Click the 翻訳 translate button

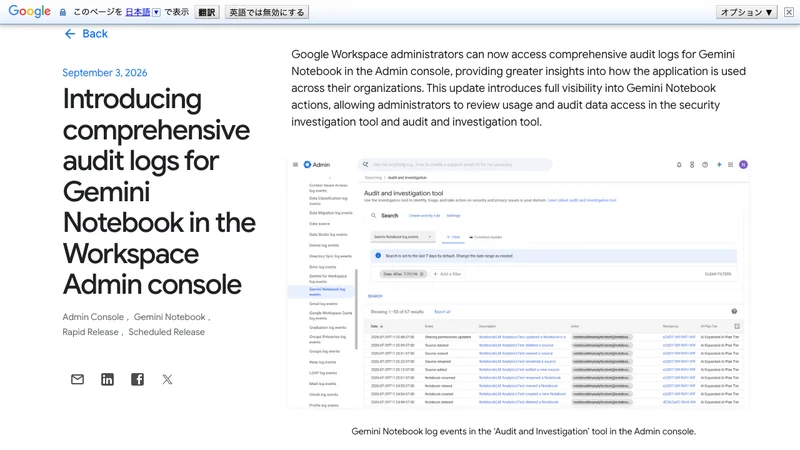pyautogui.click(x=207, y=12)
